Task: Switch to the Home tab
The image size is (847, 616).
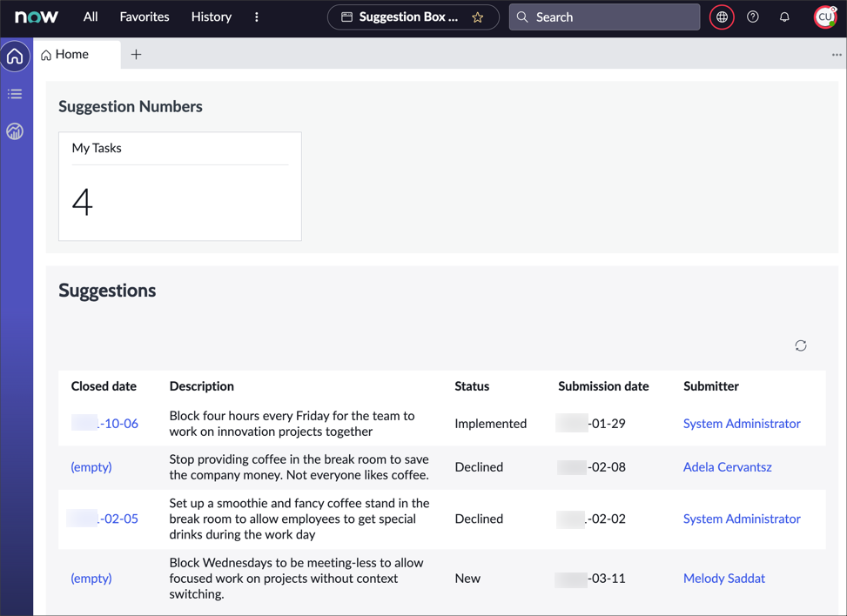Action: pyautogui.click(x=71, y=54)
